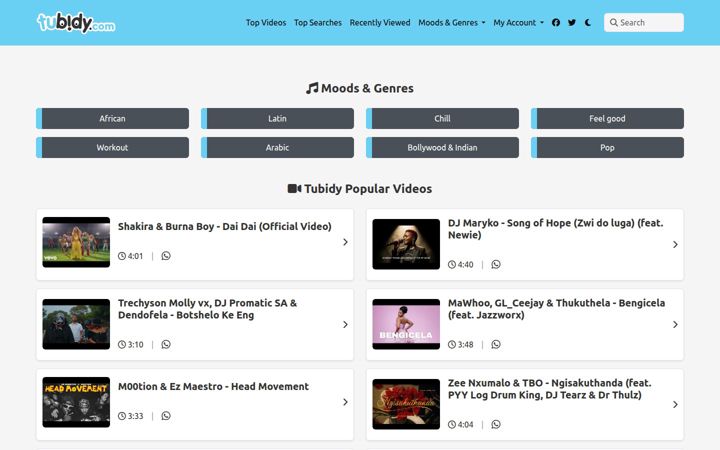The height and width of the screenshot is (450, 720).
Task: Go to Top Videos page
Action: coord(266,22)
